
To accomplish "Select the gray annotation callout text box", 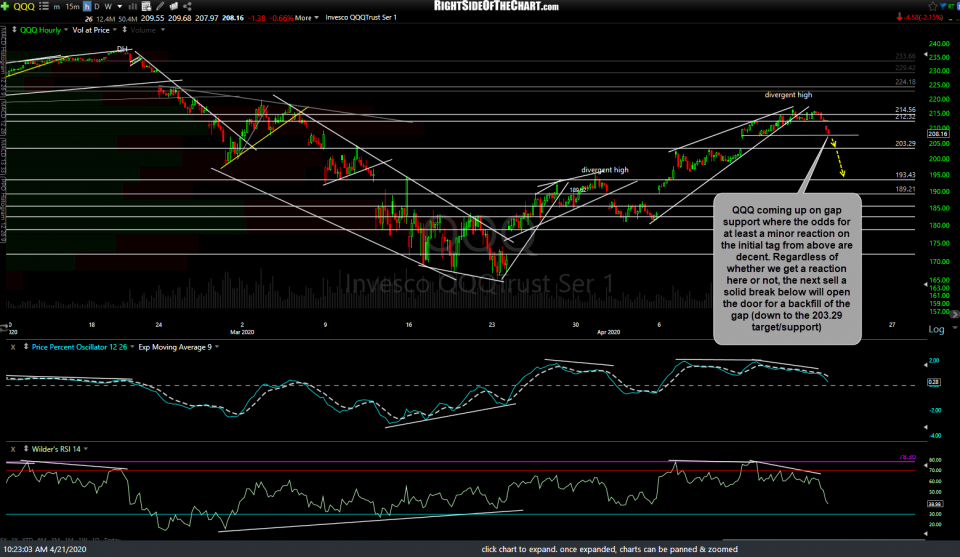I will coord(787,269).
